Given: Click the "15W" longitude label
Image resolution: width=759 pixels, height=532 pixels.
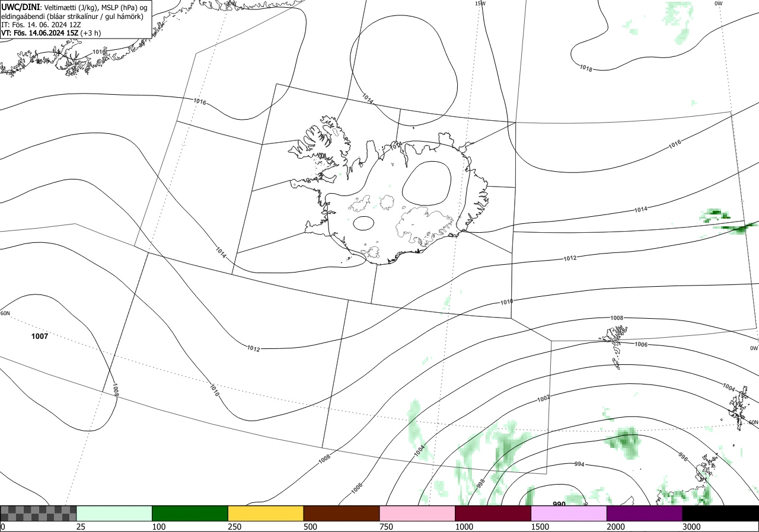Looking at the screenshot, I should [x=480, y=4].
